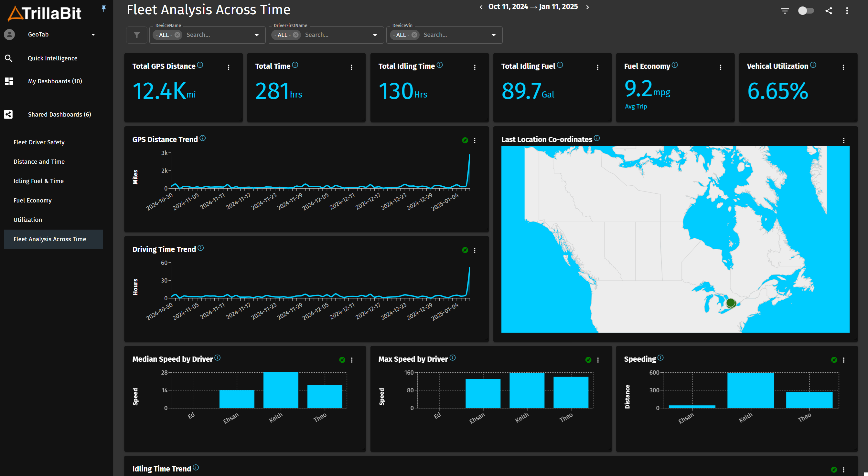Click green location marker on map

pos(731,303)
